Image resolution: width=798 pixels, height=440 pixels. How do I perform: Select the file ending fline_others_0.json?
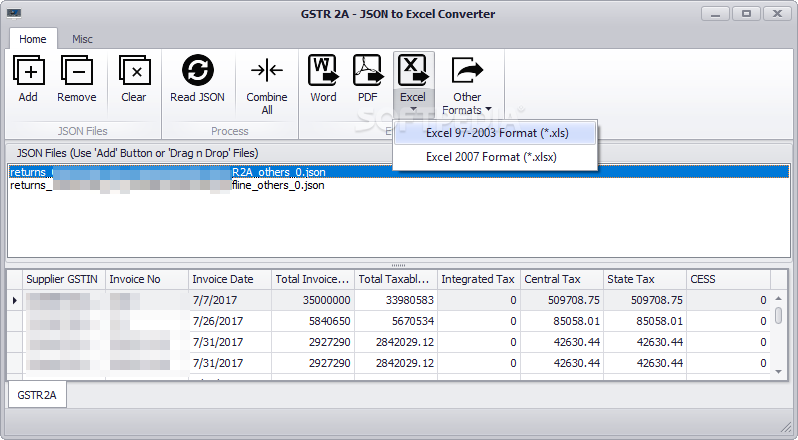398,185
